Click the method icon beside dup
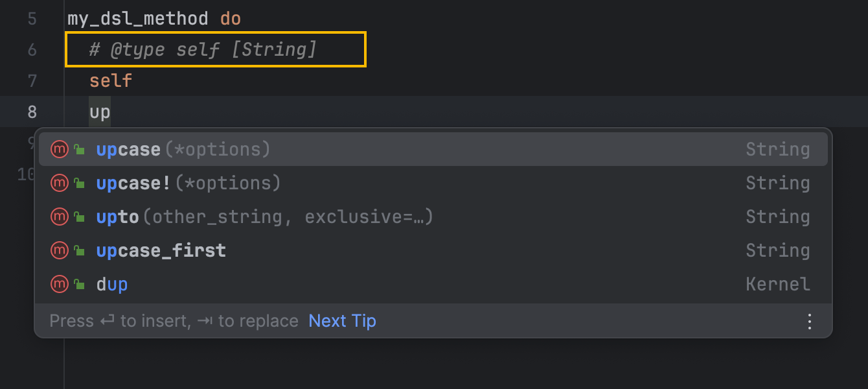This screenshot has width=868, height=389. [60, 285]
